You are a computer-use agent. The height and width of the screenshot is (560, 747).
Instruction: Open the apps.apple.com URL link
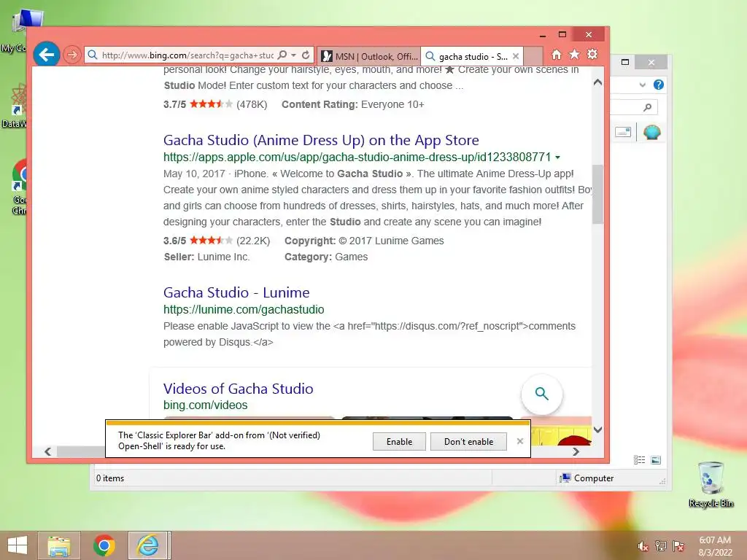[x=357, y=157]
